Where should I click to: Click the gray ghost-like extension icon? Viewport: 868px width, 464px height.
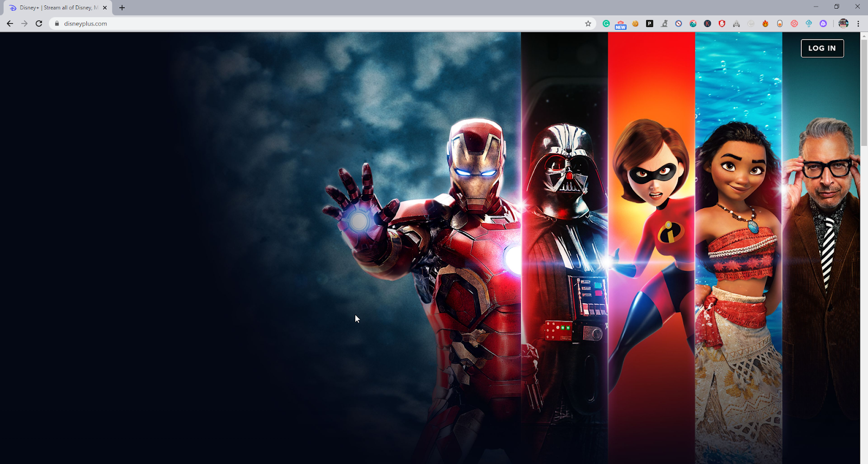click(736, 23)
